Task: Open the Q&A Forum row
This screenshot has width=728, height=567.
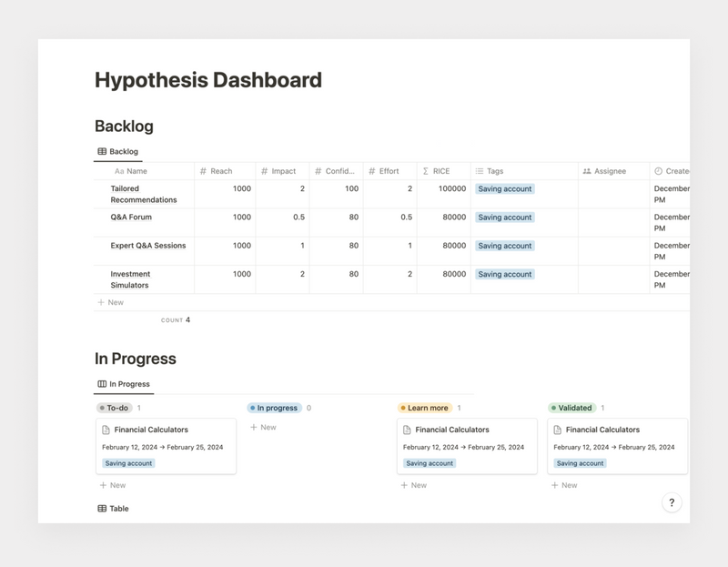Action: click(131, 217)
